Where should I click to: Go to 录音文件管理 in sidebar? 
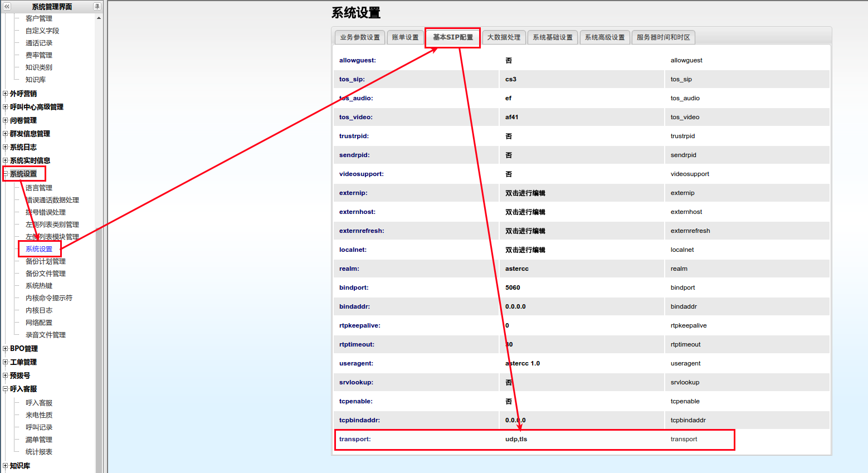(x=46, y=335)
